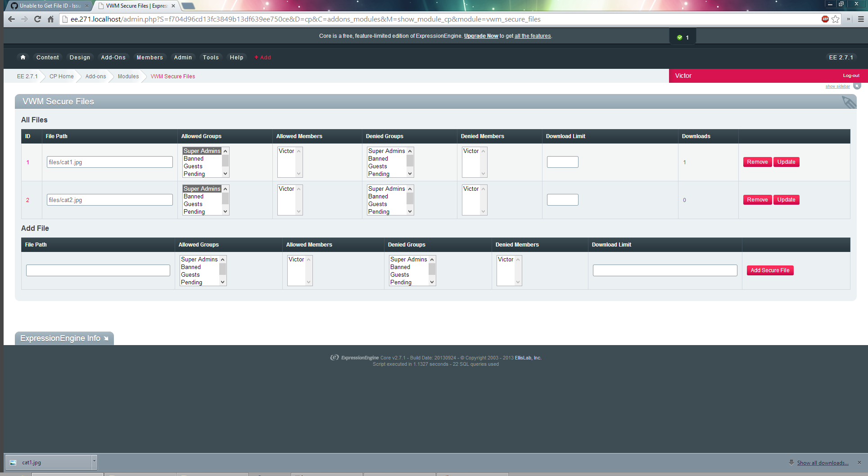Screen dimensions: 868x476
Task: Open the Content menu
Action: tap(48, 57)
